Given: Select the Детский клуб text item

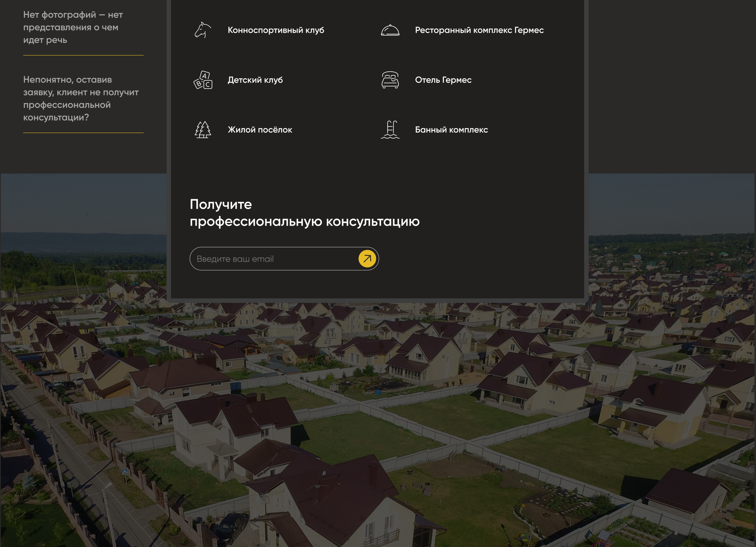Looking at the screenshot, I should click(x=255, y=80).
